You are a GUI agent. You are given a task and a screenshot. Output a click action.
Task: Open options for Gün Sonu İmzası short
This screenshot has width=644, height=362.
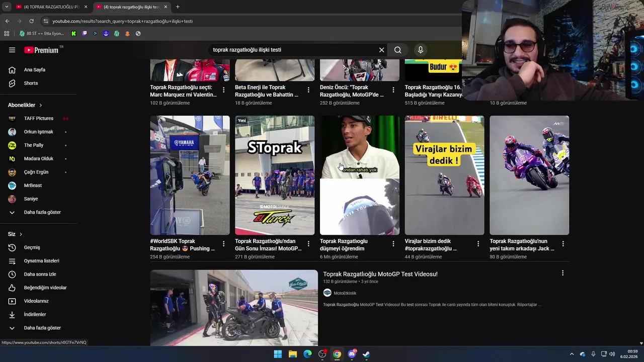click(308, 244)
